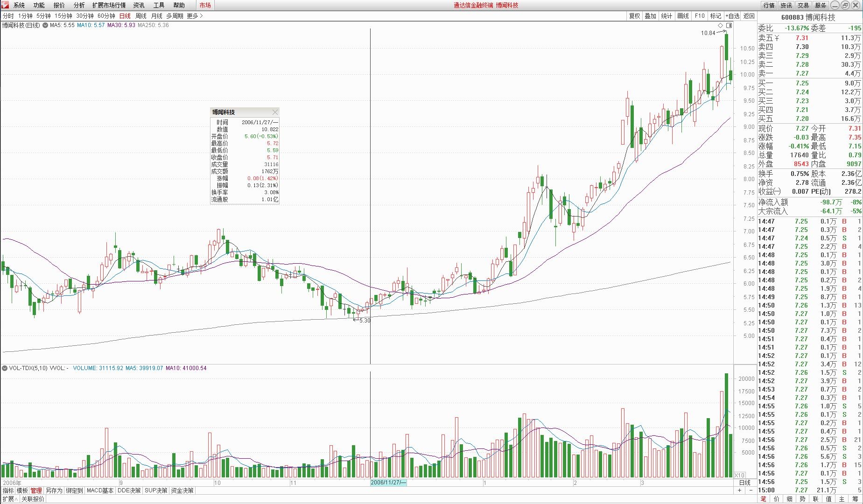Click the 2006/11/27 date marker on the timeline
Viewport: 863px width, 504px height.
(x=388, y=483)
